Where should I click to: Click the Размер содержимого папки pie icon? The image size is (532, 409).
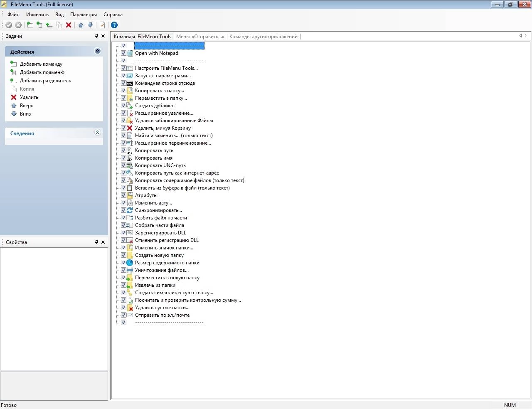[130, 263]
